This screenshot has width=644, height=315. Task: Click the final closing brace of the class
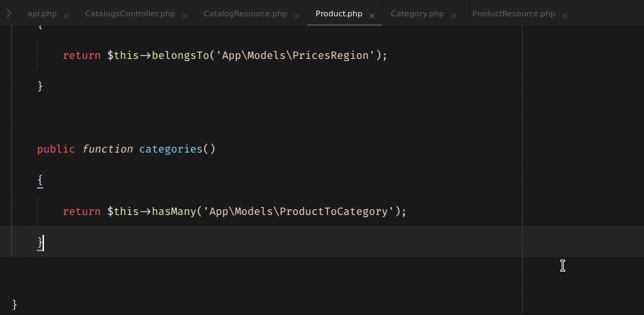point(14,305)
